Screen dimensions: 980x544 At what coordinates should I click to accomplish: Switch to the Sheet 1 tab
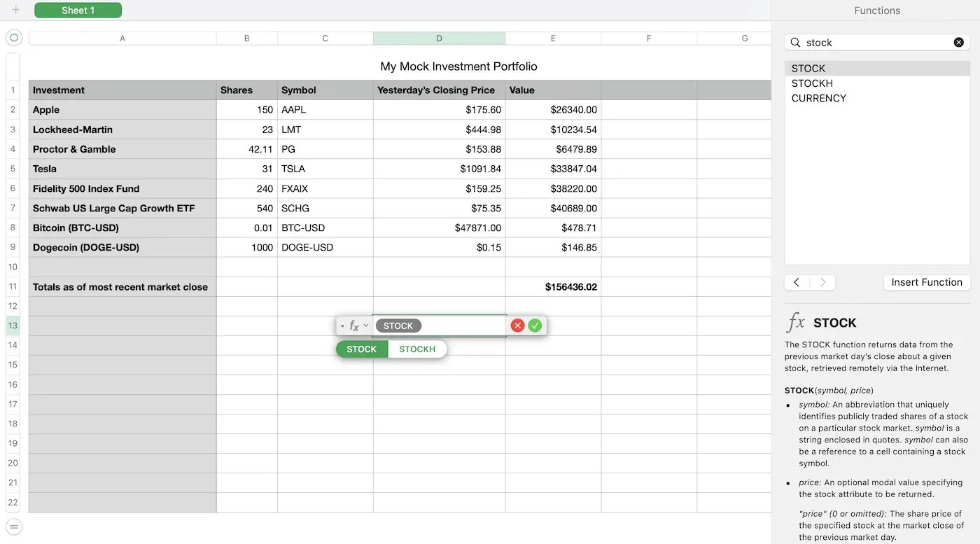click(x=78, y=10)
